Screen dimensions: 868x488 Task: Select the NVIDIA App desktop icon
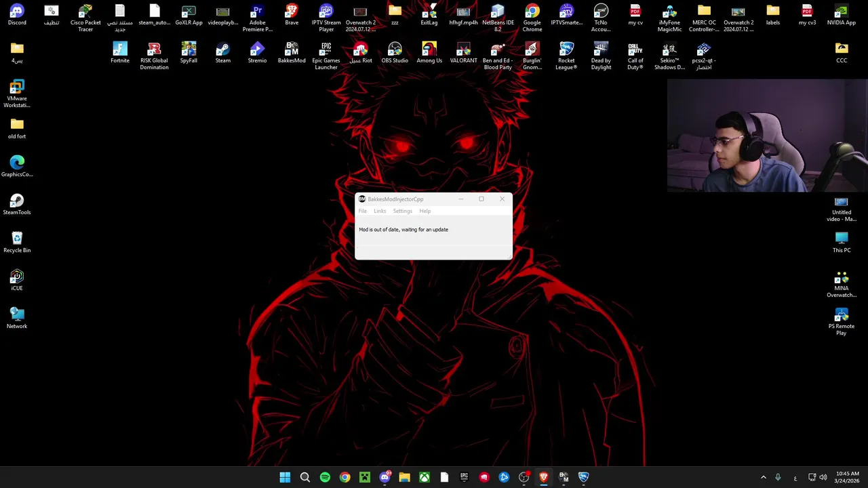pyautogui.click(x=842, y=15)
